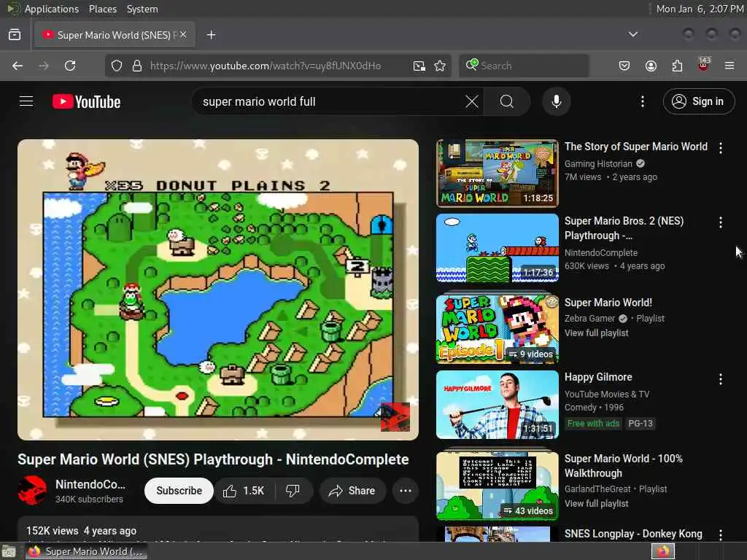The height and width of the screenshot is (560, 747).
Task: Click the video player to pause
Action: click(x=218, y=289)
